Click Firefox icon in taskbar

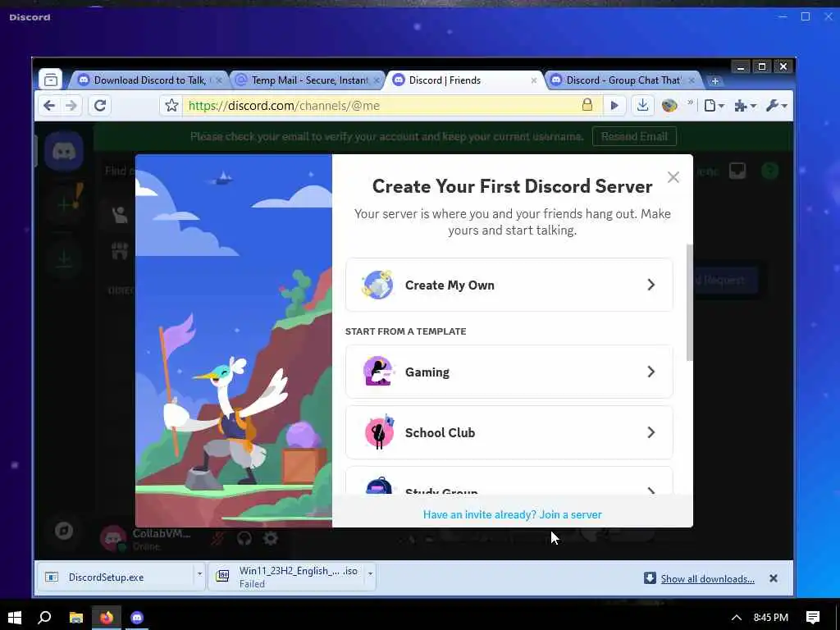107,618
